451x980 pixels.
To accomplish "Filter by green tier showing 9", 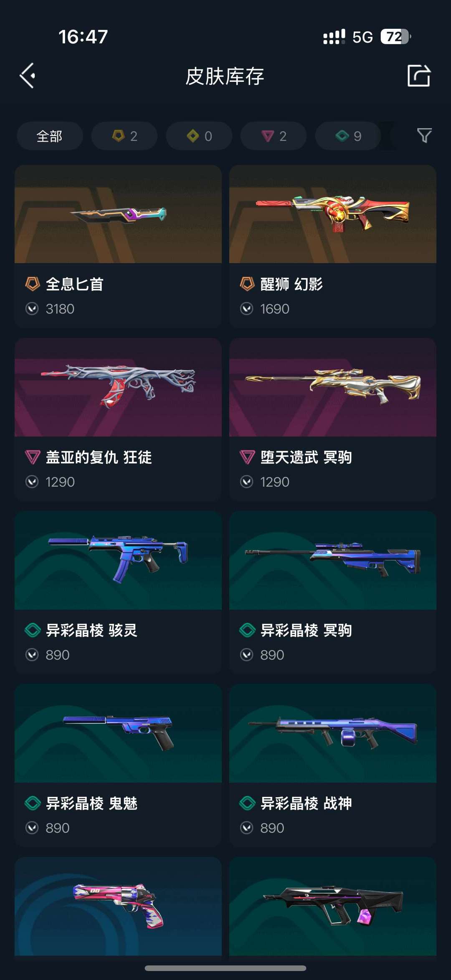I will point(348,136).
